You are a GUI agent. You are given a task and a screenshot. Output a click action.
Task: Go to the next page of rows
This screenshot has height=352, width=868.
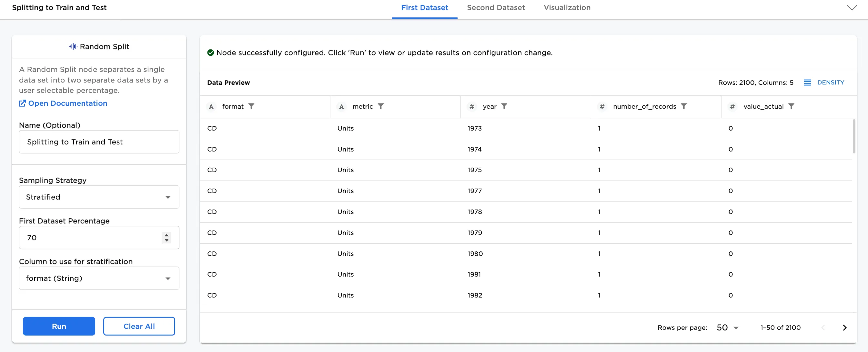click(844, 327)
